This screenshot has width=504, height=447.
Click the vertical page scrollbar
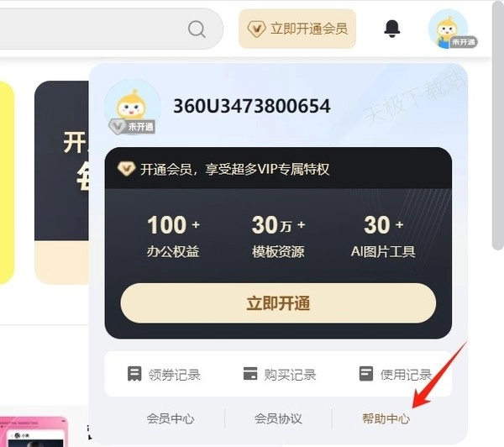click(x=498, y=125)
